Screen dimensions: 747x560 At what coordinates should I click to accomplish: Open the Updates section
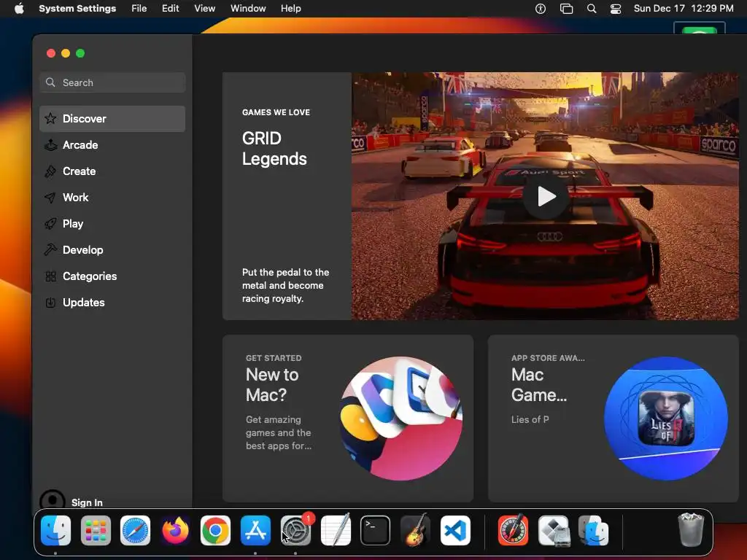click(x=112, y=302)
